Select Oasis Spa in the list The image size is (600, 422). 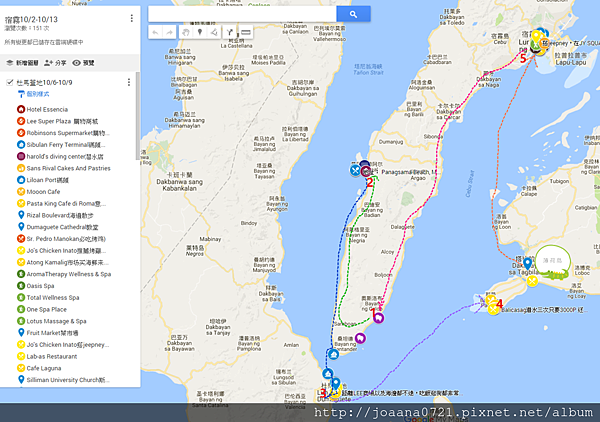(40, 286)
